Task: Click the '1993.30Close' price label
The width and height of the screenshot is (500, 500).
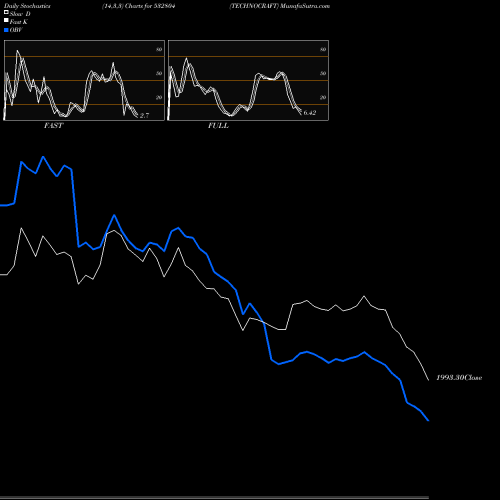Action: click(x=459, y=378)
